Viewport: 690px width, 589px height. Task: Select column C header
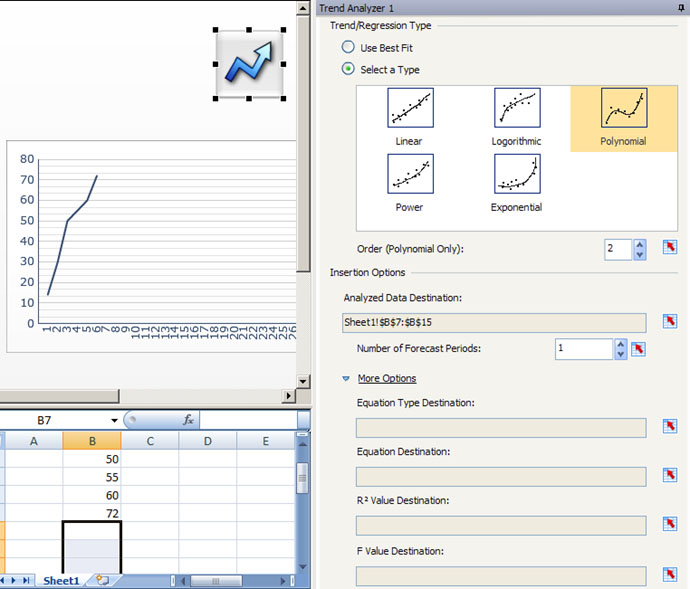[x=150, y=441]
